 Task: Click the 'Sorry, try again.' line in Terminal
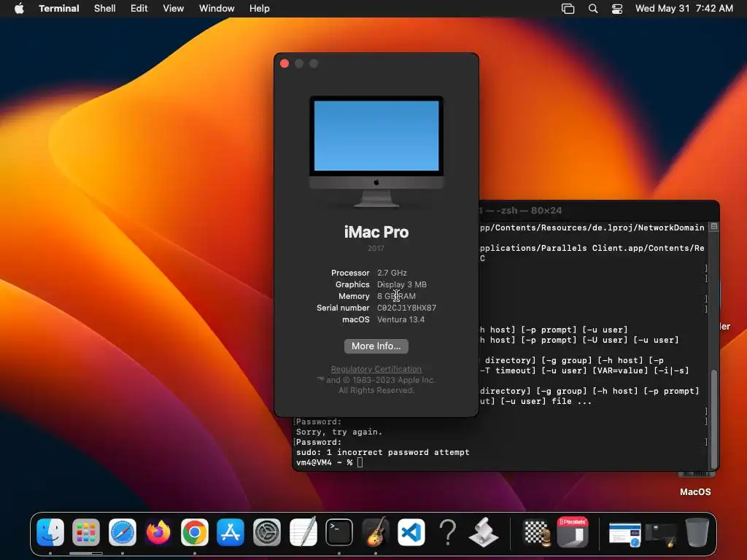[339, 432]
